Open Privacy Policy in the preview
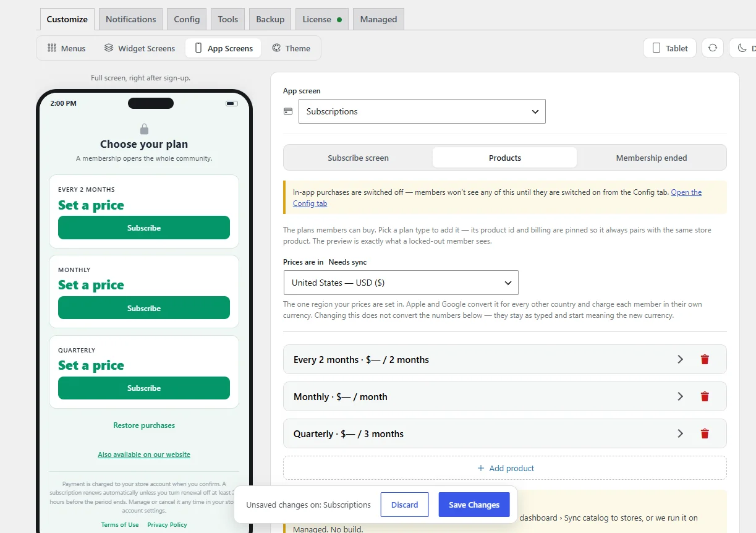This screenshot has height=533, width=756. (167, 525)
